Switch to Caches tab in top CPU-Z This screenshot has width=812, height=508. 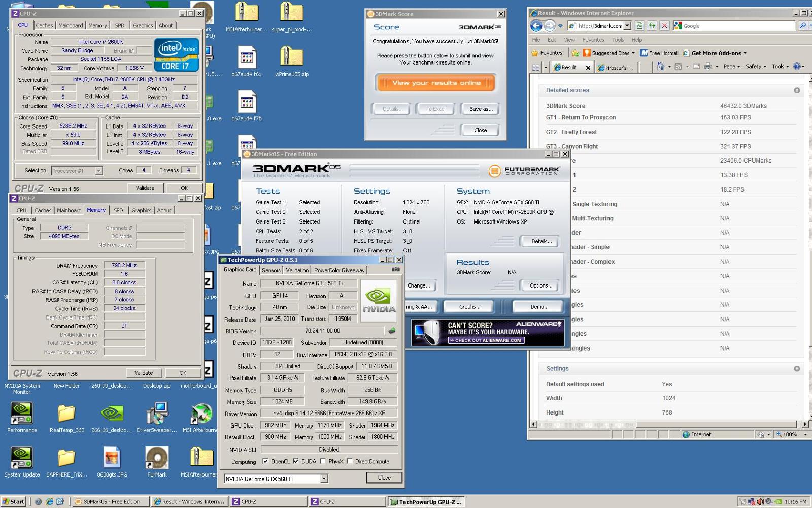pos(44,25)
